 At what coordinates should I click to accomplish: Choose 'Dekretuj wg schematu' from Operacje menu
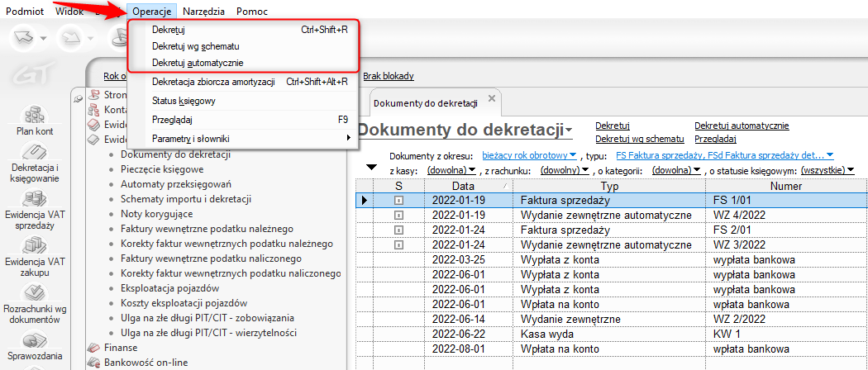coord(197,46)
